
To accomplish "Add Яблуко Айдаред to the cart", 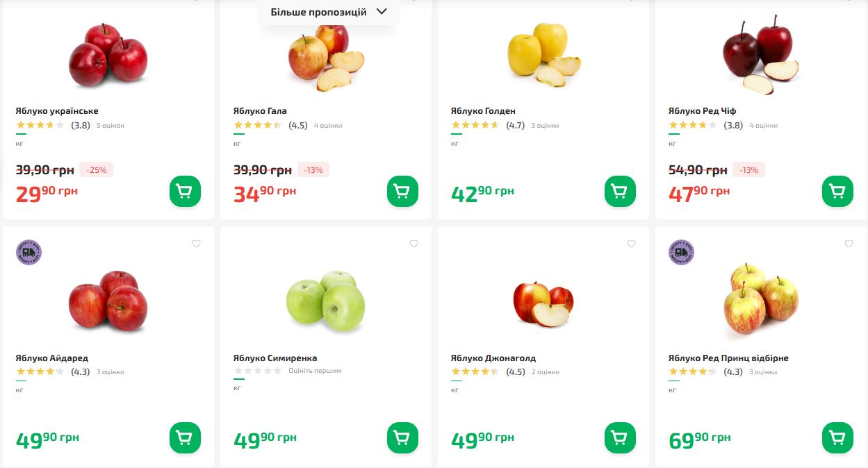I will click(185, 437).
